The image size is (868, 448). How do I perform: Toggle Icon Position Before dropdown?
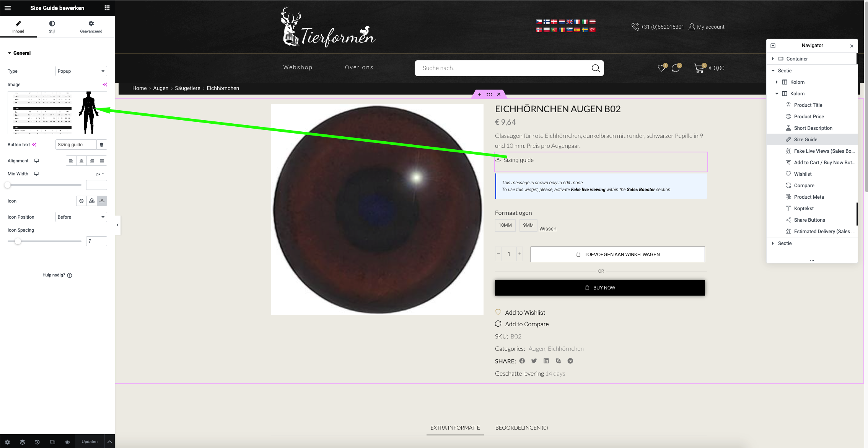80,217
